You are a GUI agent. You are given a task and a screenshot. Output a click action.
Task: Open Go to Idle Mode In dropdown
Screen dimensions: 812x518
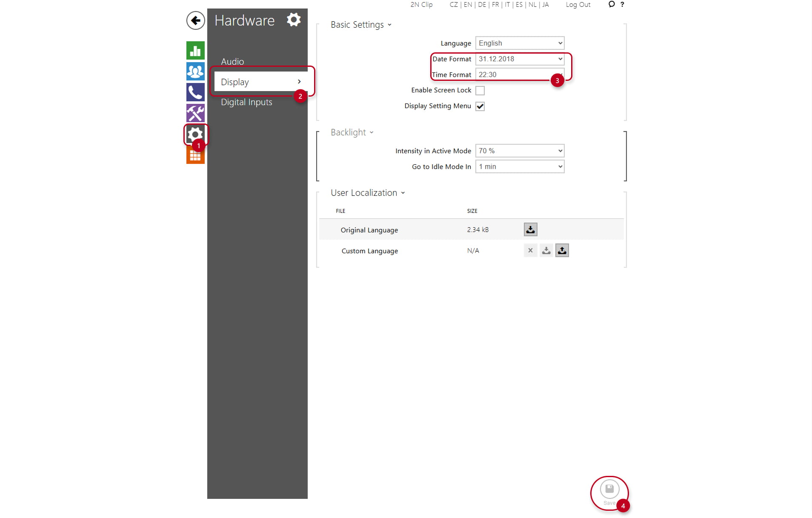pos(520,166)
